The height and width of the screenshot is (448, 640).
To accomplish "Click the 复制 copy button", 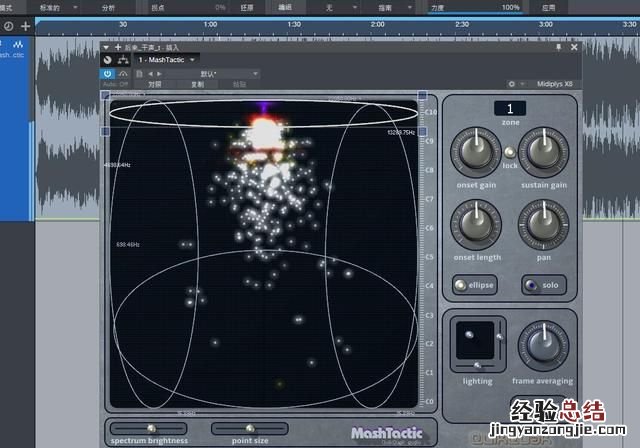I will (198, 84).
